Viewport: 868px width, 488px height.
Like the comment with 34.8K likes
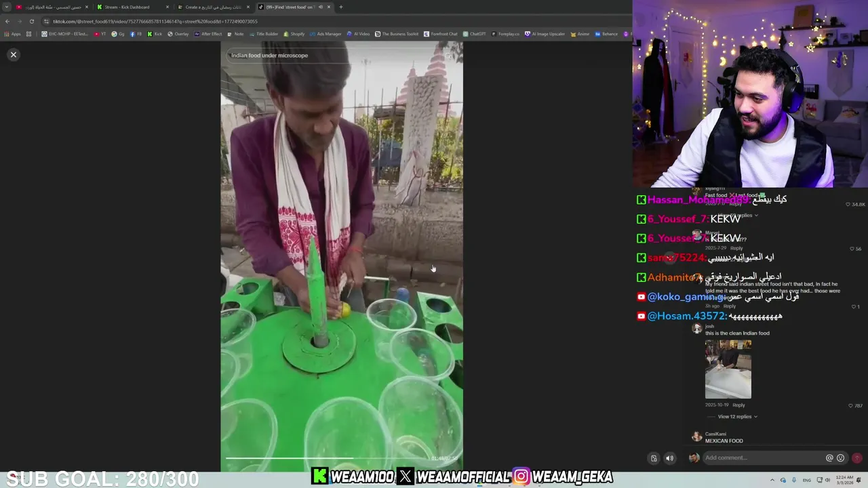[848, 204]
